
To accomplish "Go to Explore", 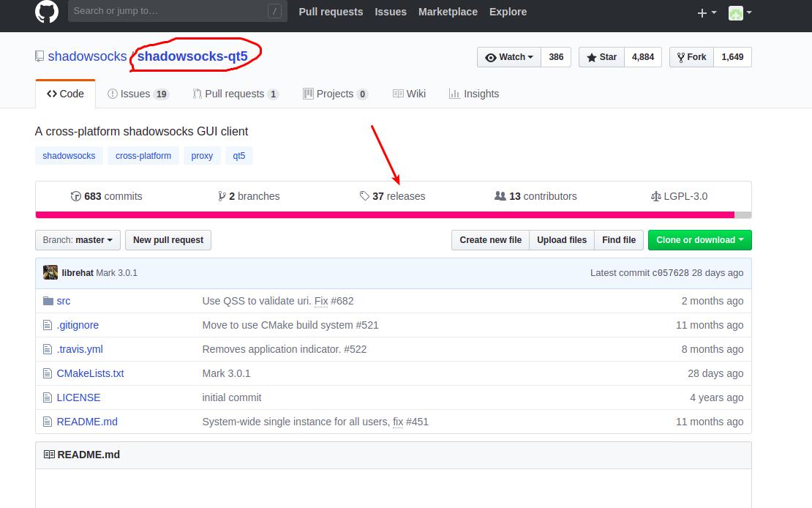I will 508,12.
